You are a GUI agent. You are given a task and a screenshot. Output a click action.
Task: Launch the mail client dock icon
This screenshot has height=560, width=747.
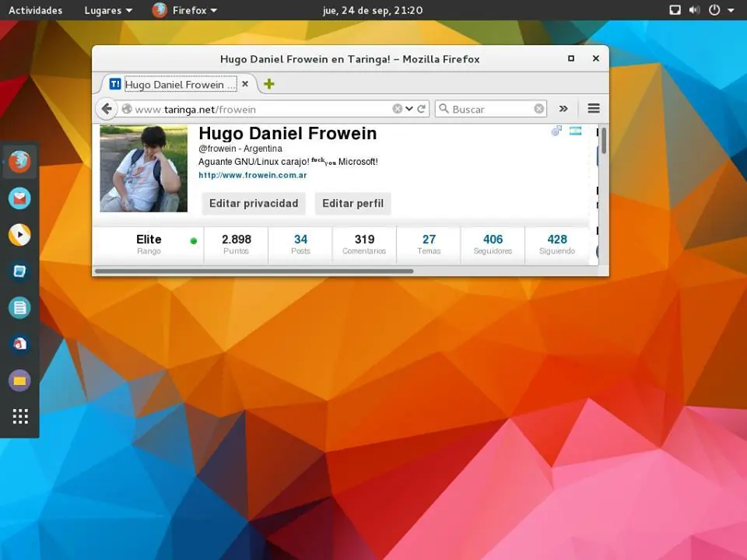coord(19,198)
